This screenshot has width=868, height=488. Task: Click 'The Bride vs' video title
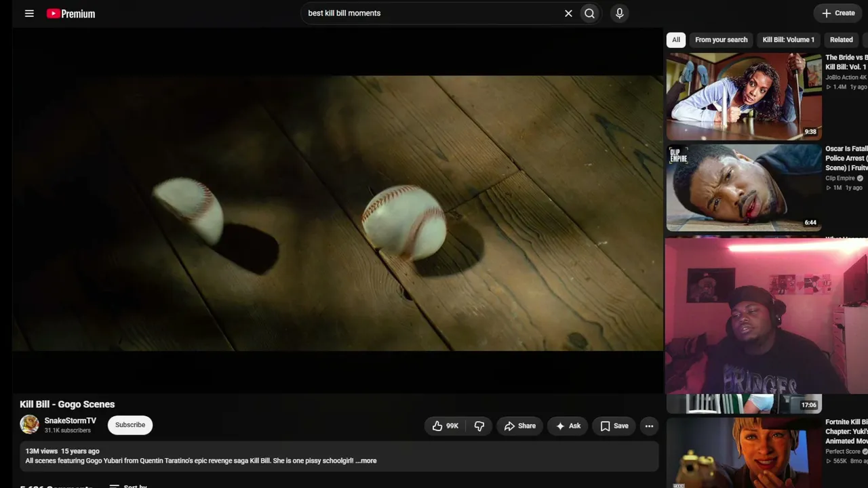(846, 62)
